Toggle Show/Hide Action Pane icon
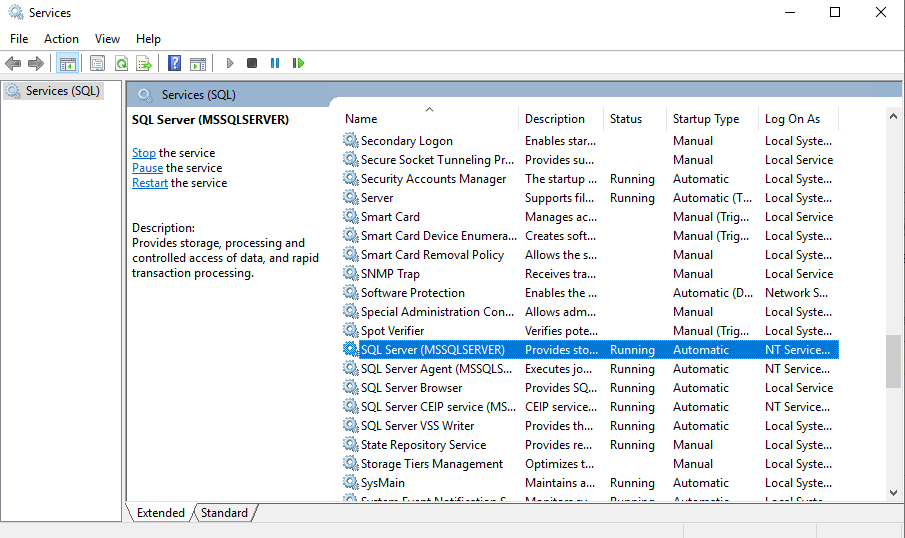The height and width of the screenshot is (538, 905). (x=198, y=63)
